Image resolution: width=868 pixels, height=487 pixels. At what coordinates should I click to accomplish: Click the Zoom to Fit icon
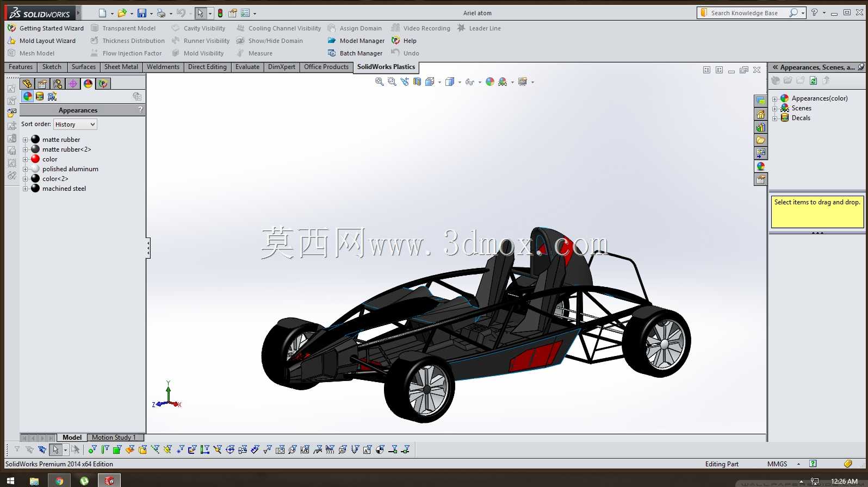point(380,82)
